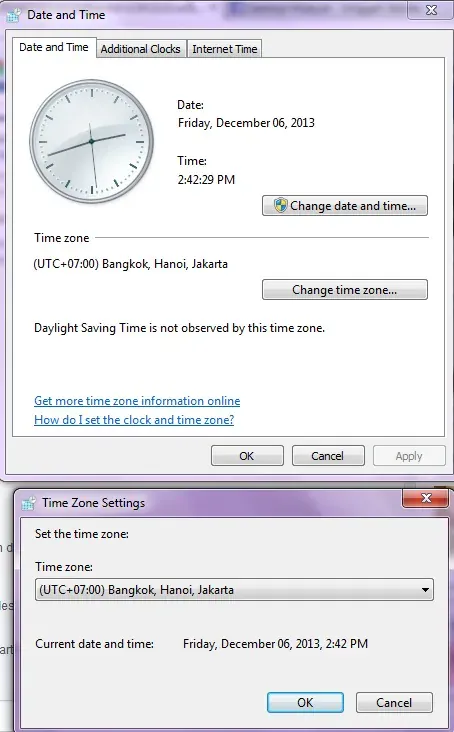Open the Bangkok, Hanoi, Jakarta time zone combo box
Image resolution: width=454 pixels, height=732 pixels.
point(234,590)
